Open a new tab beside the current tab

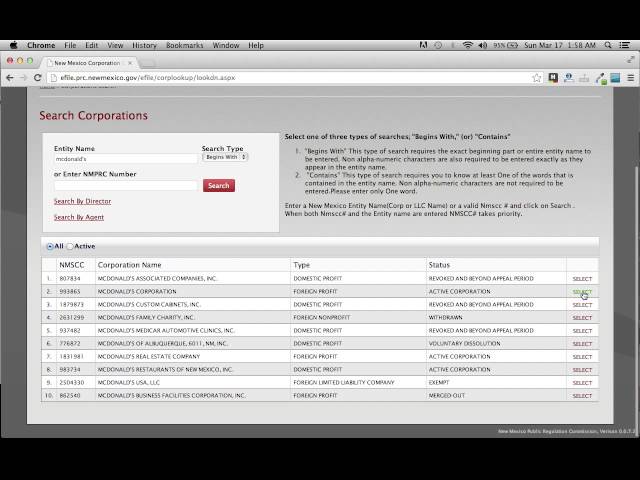pyautogui.click(x=147, y=63)
